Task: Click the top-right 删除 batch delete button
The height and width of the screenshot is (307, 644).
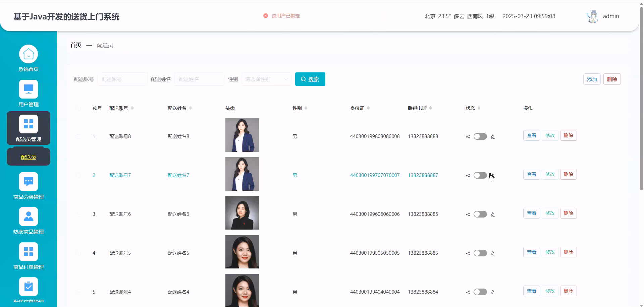Action: (612, 79)
